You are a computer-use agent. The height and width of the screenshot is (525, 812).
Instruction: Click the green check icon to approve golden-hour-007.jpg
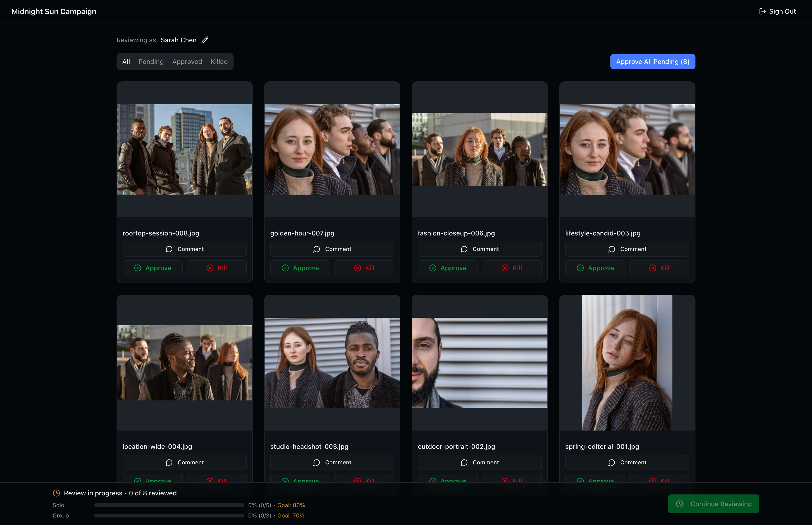click(x=285, y=268)
